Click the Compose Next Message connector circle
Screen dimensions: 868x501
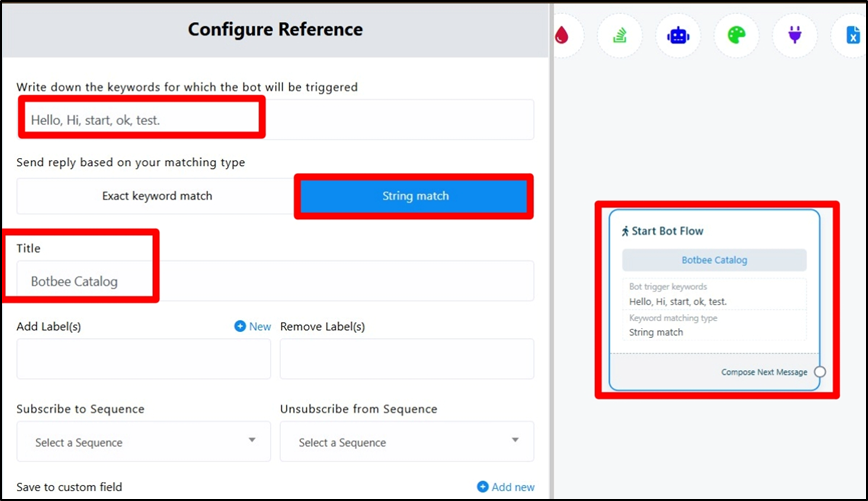[820, 372]
